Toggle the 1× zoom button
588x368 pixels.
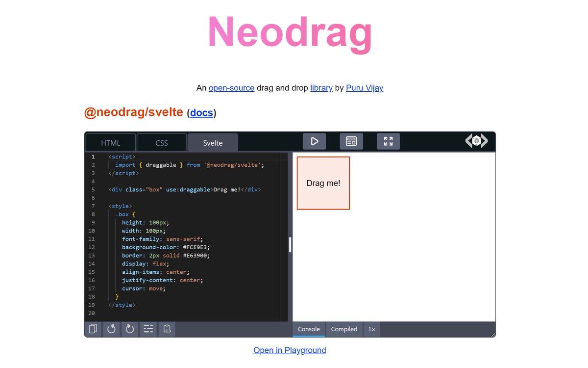point(372,329)
